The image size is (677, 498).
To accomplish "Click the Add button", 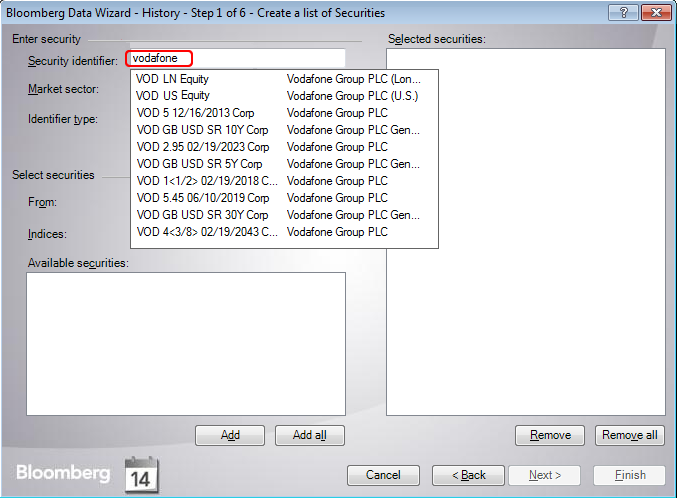I will pyautogui.click(x=230, y=435).
